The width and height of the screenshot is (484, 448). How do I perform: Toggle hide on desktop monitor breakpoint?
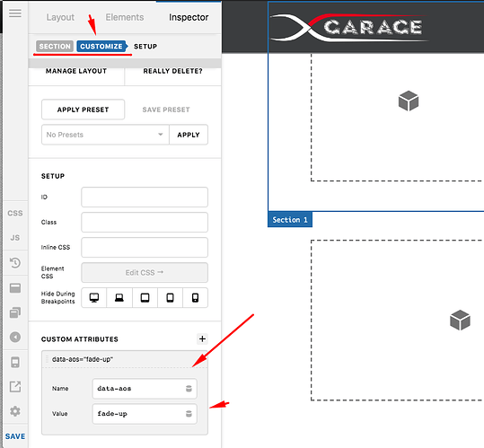tap(94, 298)
